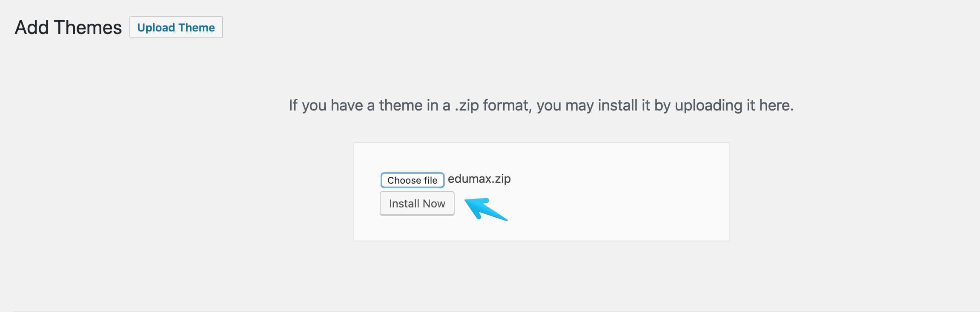
Task: Click the word "Add" in the heading
Action: (32, 27)
